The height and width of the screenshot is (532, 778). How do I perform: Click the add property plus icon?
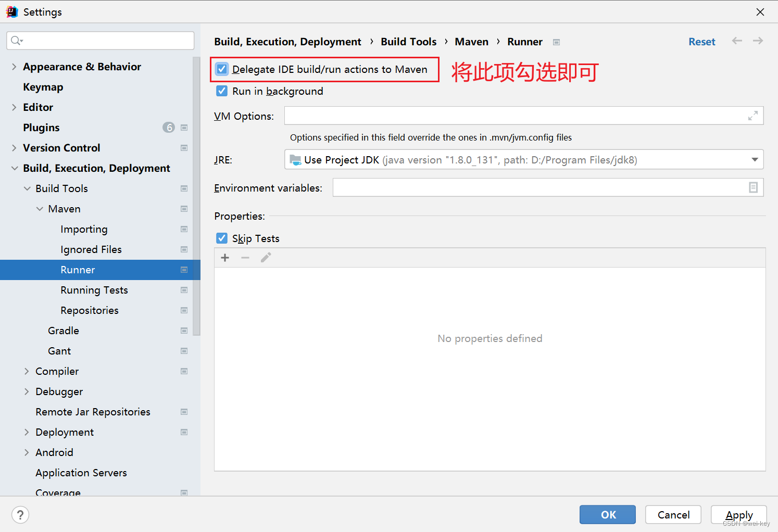coord(225,258)
